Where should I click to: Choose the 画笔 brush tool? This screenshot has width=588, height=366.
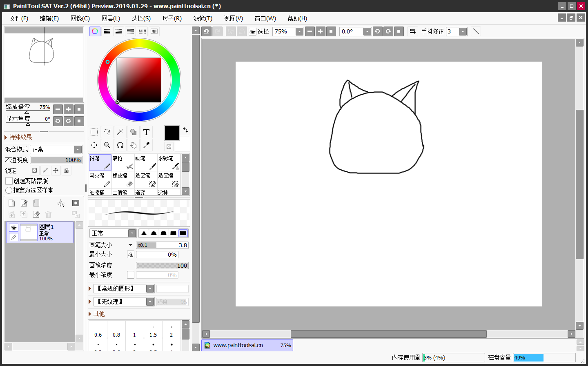[146, 162]
